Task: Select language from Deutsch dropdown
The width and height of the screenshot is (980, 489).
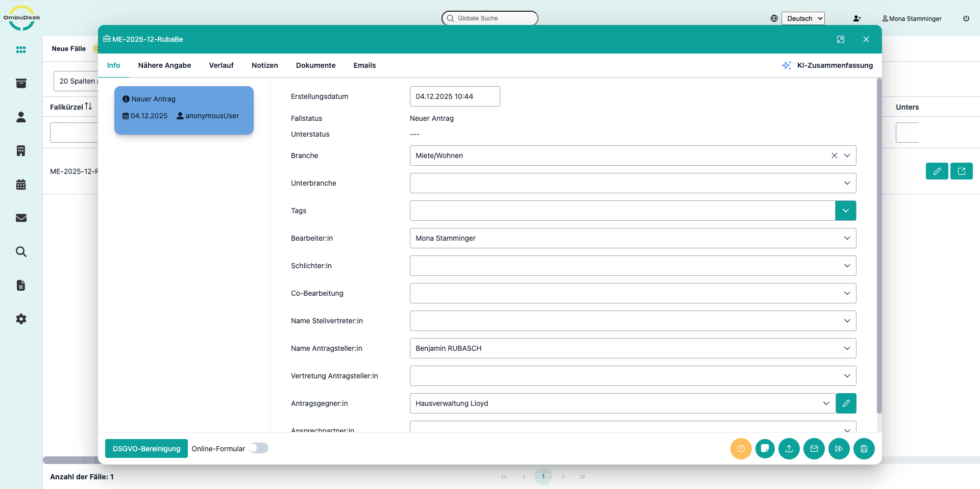Action: point(804,18)
